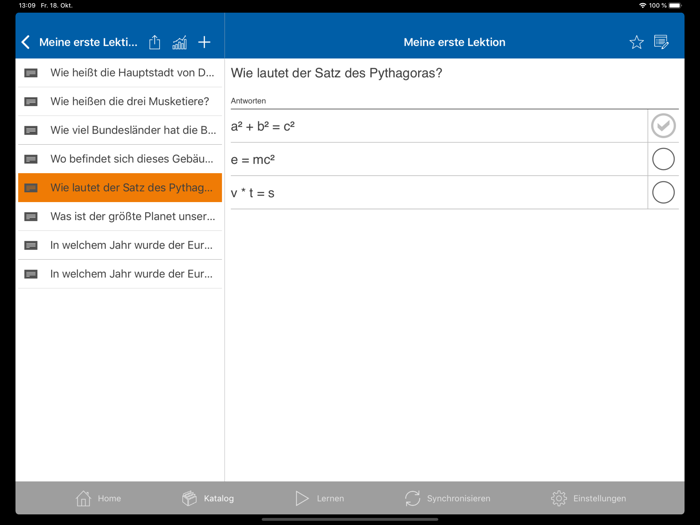This screenshot has height=525, width=700.
Task: Select the radio button for e = mc²
Action: (663, 159)
